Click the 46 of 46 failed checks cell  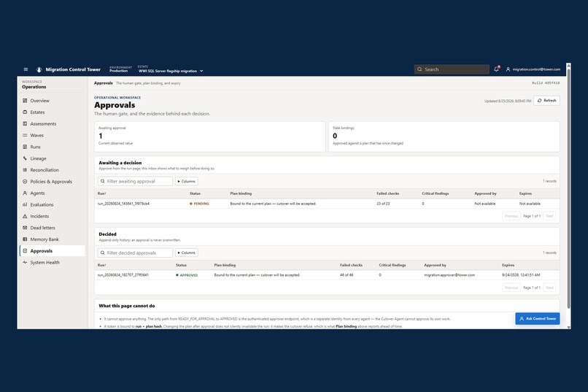click(x=347, y=275)
